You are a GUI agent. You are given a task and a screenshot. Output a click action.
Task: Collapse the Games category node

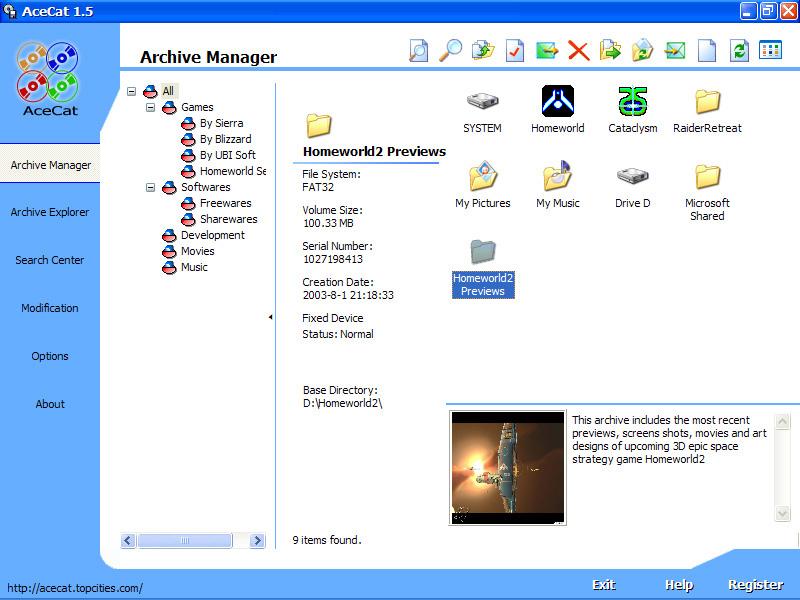151,107
